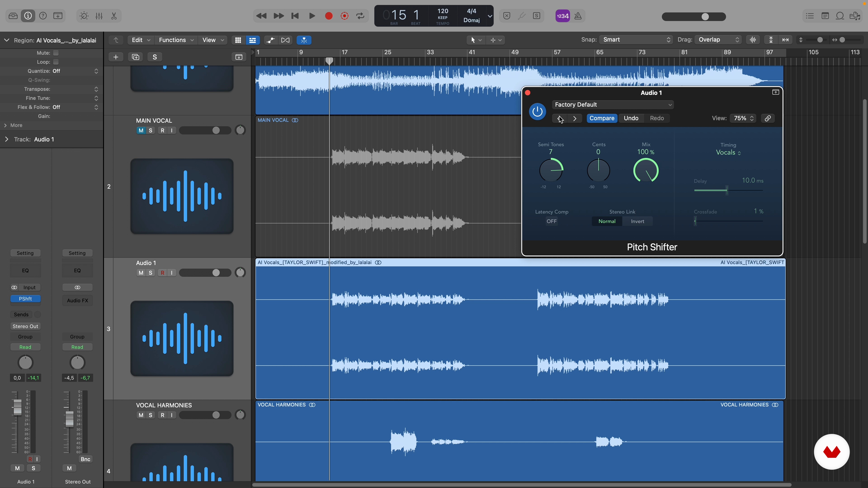The height and width of the screenshot is (488, 868).
Task: Click bar 33 in the ruler
Action: (x=430, y=52)
